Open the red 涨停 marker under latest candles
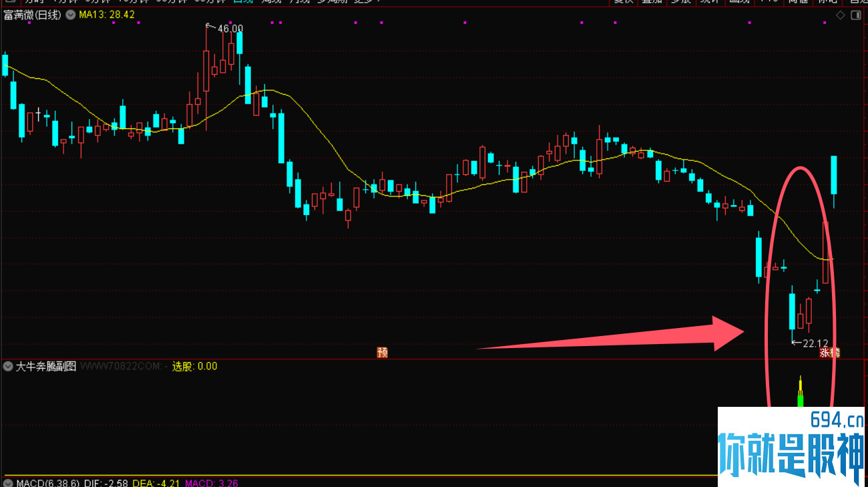Image resolution: width=868 pixels, height=487 pixels. pyautogui.click(x=830, y=352)
